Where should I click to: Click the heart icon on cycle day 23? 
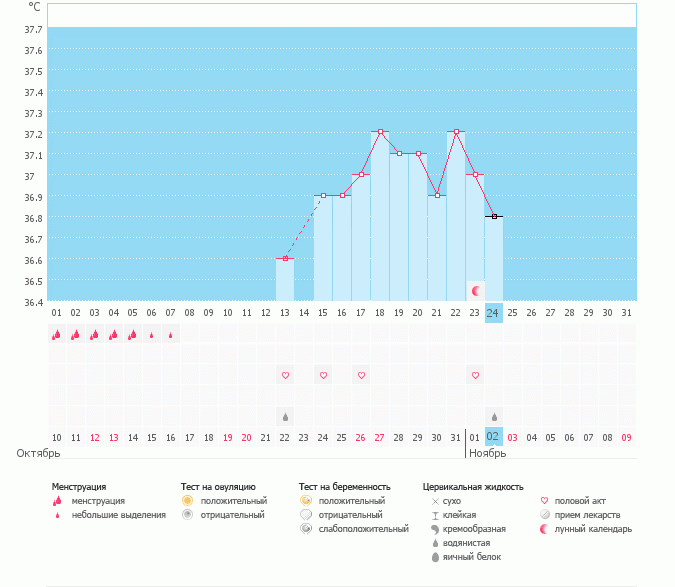pyautogui.click(x=475, y=375)
